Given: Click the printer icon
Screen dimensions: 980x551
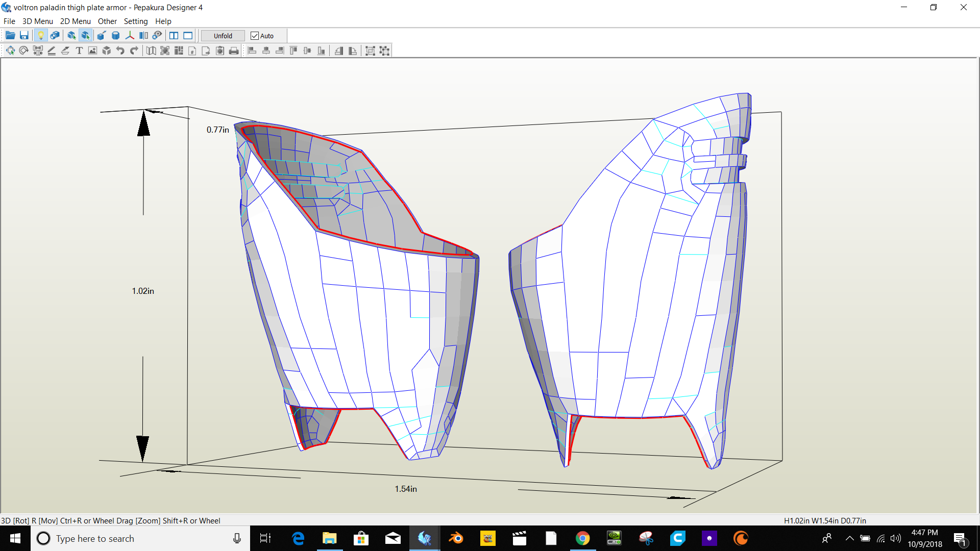Looking at the screenshot, I should [x=234, y=51].
